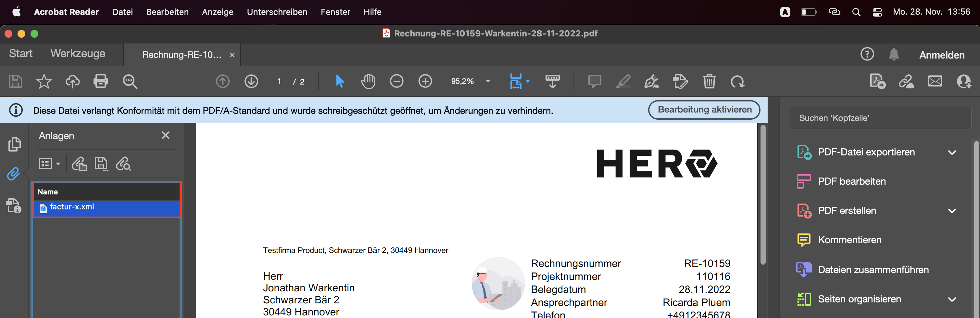980x318 pixels.
Task: Go to previous page arrow
Action: [x=222, y=82]
